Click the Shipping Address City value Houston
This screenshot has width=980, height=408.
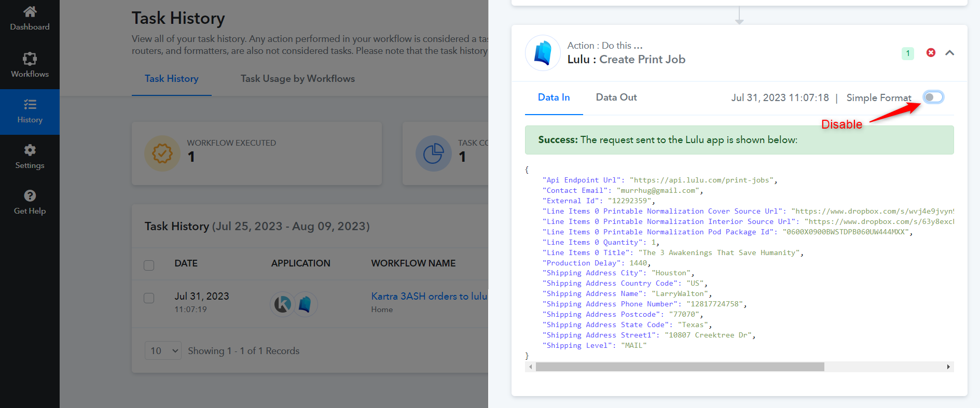coord(671,273)
